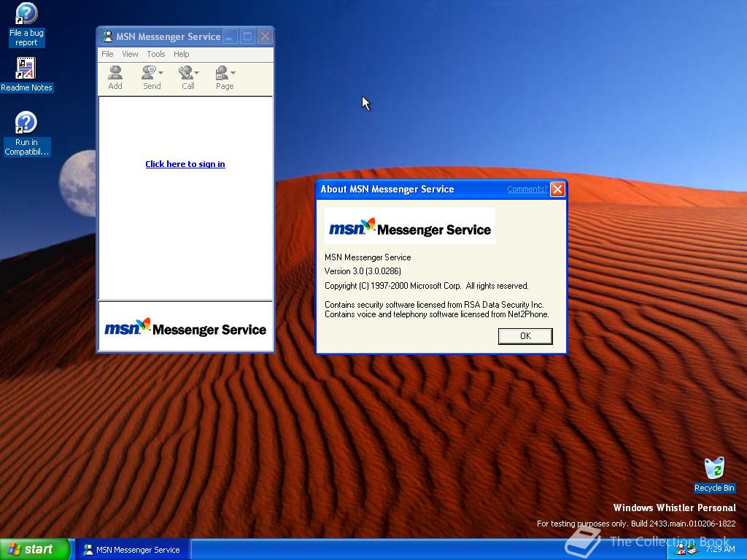Open the View menu in MSN Messenger
The width and height of the screenshot is (747, 560).
tap(130, 54)
